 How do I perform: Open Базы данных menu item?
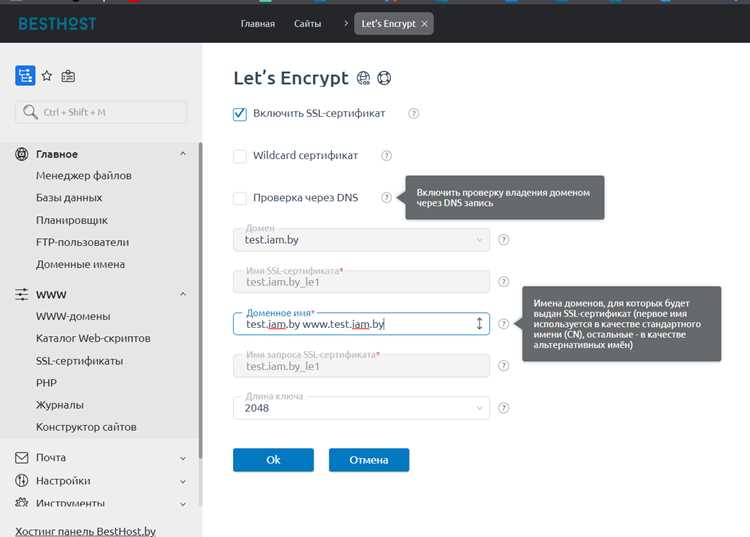(69, 197)
